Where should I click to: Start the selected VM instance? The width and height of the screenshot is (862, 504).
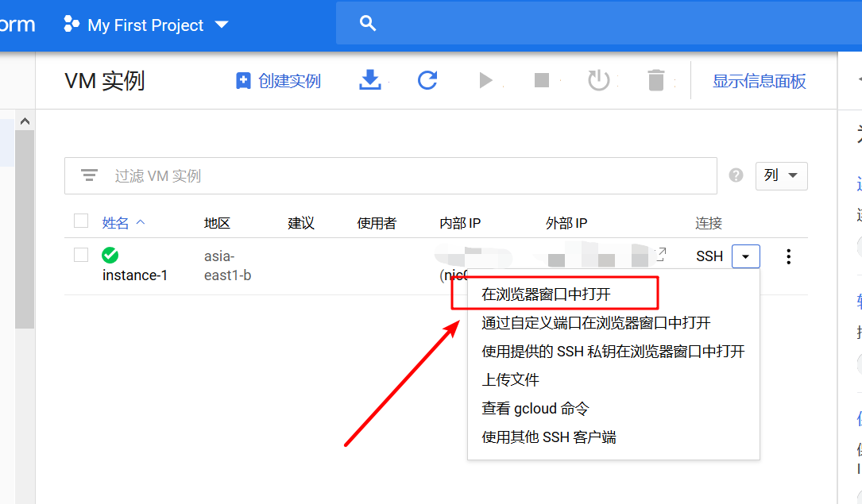486,79
